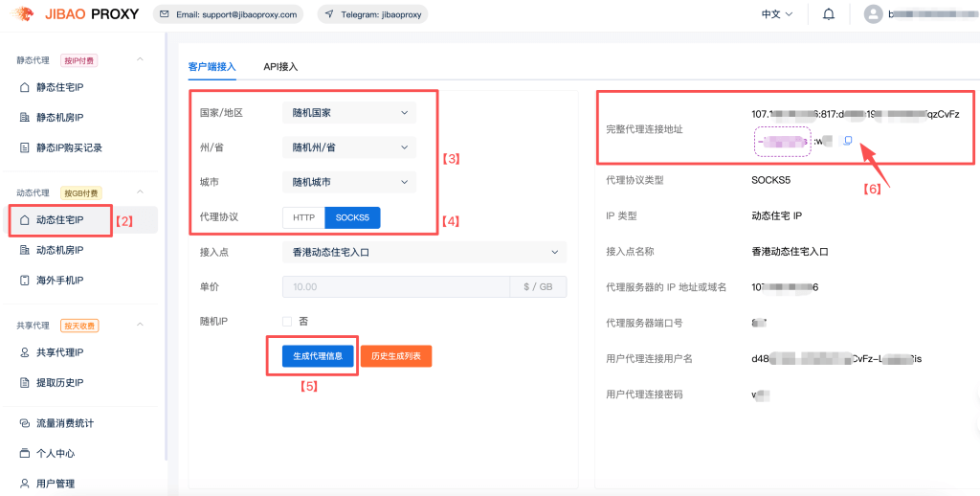This screenshot has width=980, height=496.
Task: Click the house icon for 动态住宅IP
Action: click(24, 219)
